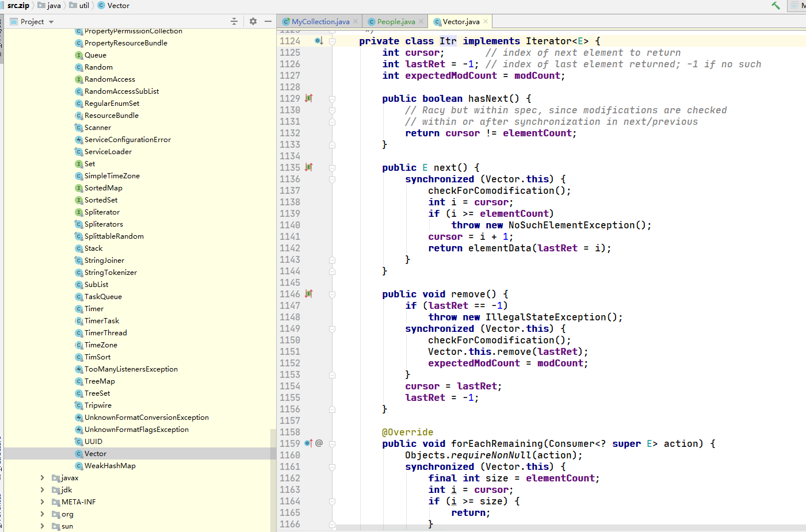Image resolution: width=806 pixels, height=532 pixels.
Task: Click the util breadcrumb in navigation bar
Action: (84, 6)
